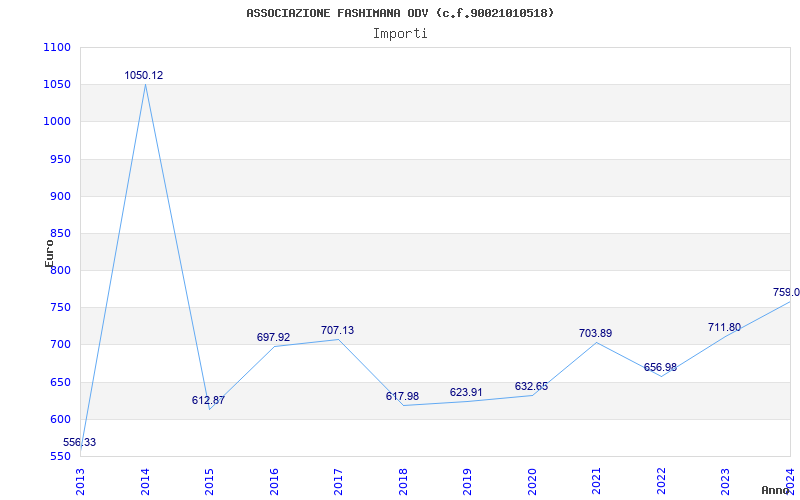Select the 1050.12 data label

tap(144, 76)
